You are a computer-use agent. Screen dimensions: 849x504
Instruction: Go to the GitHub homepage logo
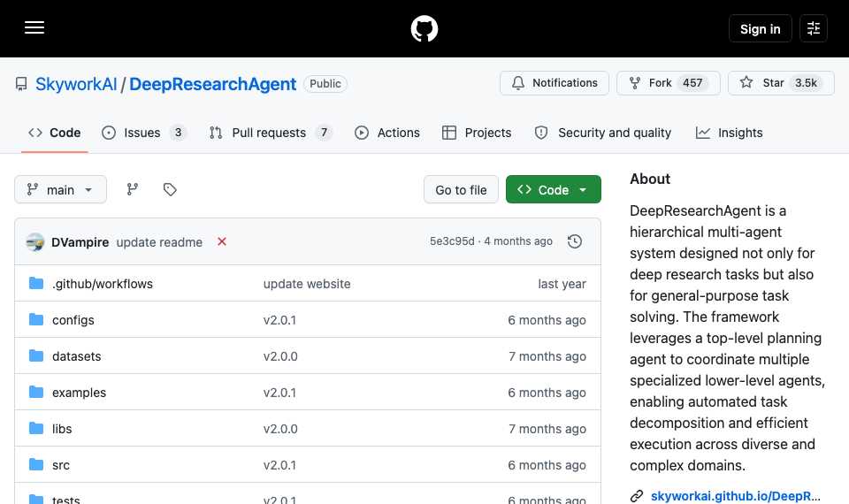click(424, 28)
